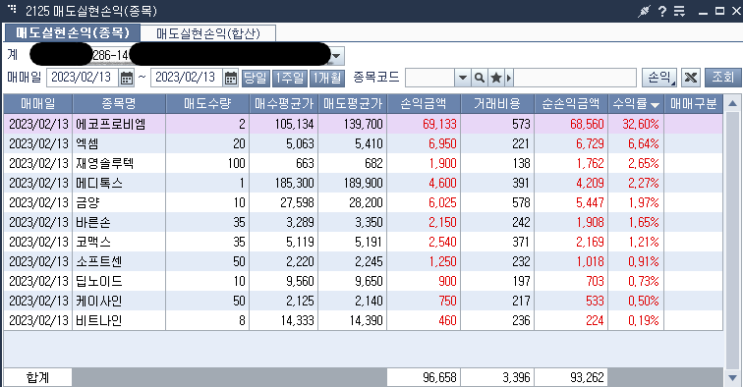
Task: Select the 바른손 row
Action: coord(363,222)
